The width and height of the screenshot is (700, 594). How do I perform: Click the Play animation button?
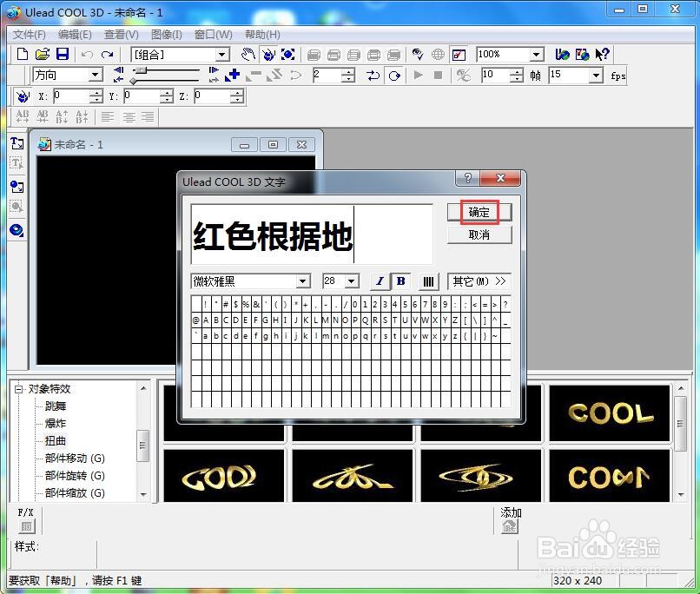point(419,75)
